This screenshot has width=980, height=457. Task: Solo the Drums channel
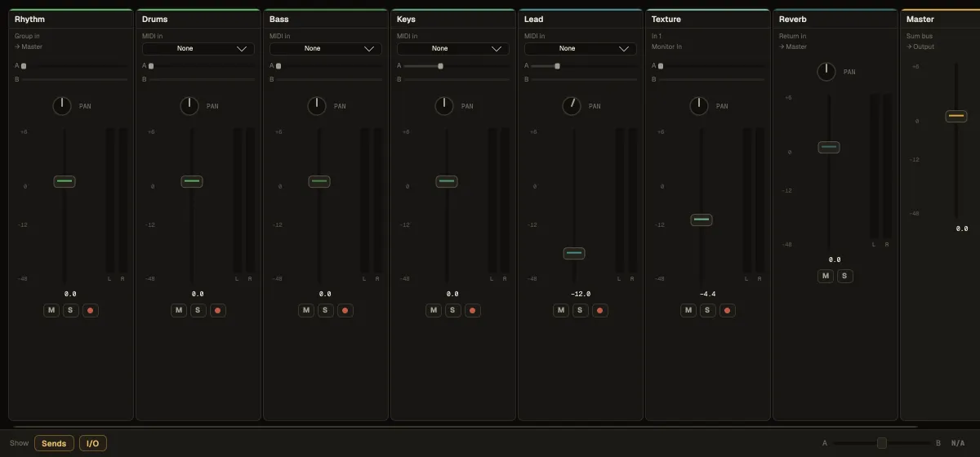click(x=198, y=310)
